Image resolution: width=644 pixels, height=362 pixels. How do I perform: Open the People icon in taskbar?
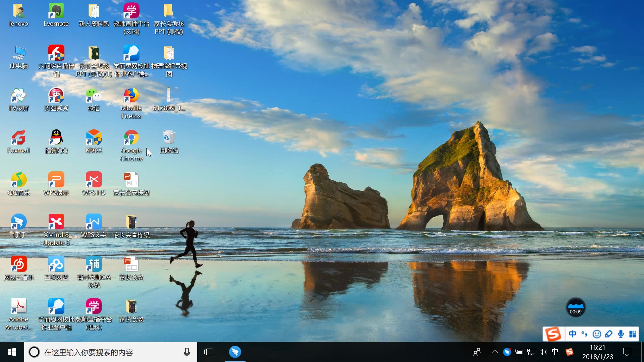(477, 352)
